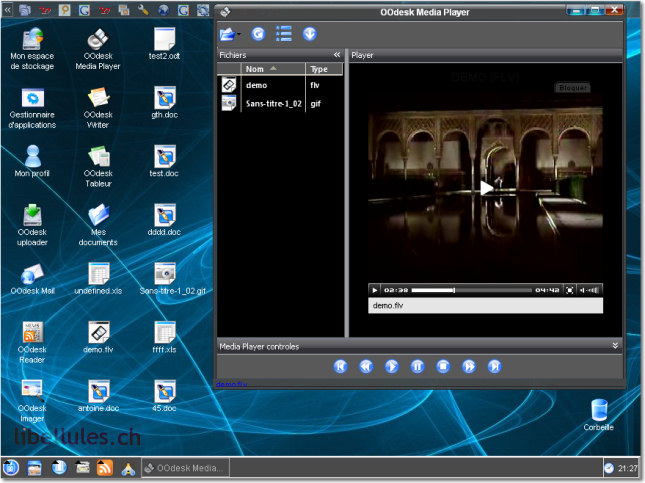Viewport: 645px width, 483px height.
Task: Click the round stop control button
Action: click(x=443, y=366)
